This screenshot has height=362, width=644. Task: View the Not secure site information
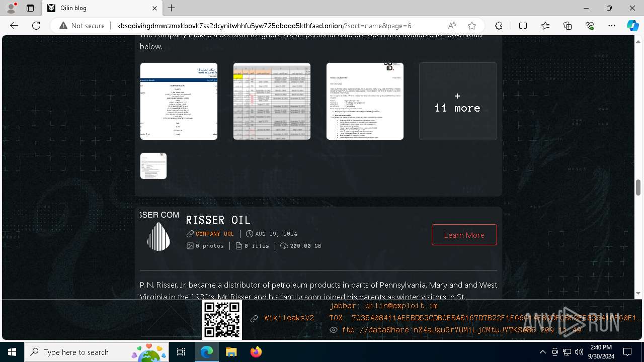point(82,26)
